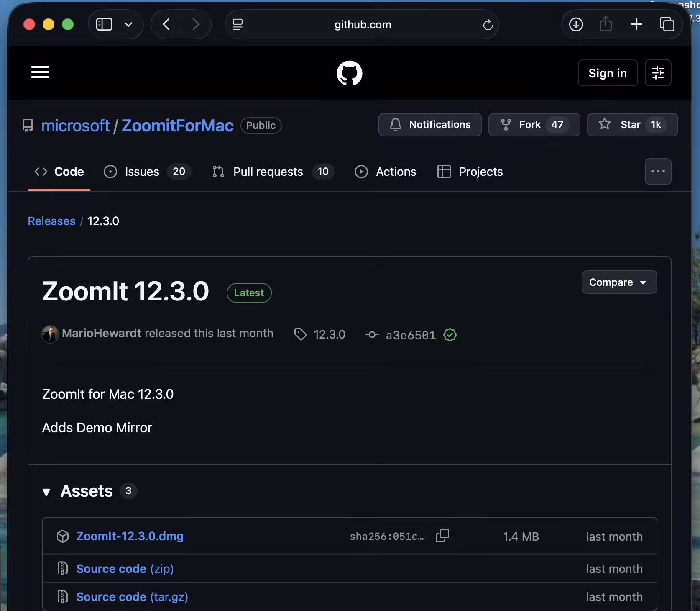The height and width of the screenshot is (611, 700).
Task: Go to the GitHub homepage via Octocat logo
Action: pyautogui.click(x=350, y=73)
